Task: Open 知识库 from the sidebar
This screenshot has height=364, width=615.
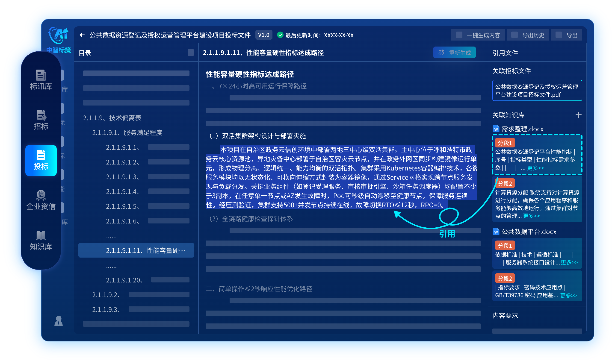Action: (41, 240)
